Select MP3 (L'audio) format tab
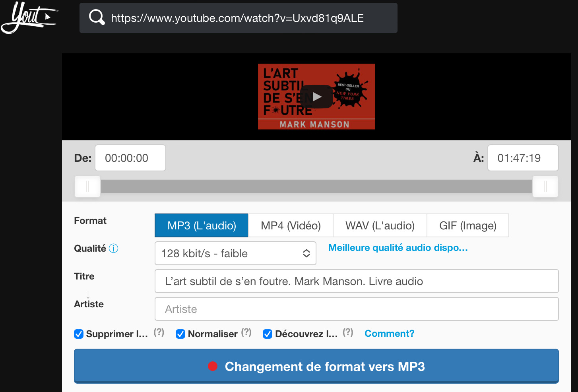Image resolution: width=578 pixels, height=392 pixels. coord(202,225)
